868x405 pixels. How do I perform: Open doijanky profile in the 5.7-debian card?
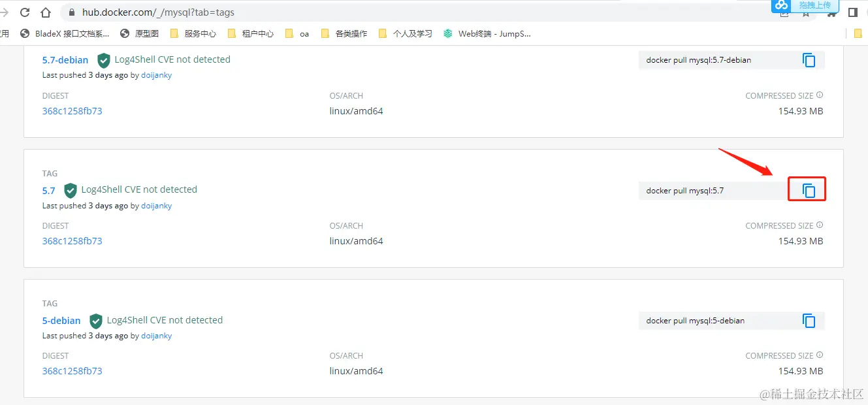click(x=157, y=75)
